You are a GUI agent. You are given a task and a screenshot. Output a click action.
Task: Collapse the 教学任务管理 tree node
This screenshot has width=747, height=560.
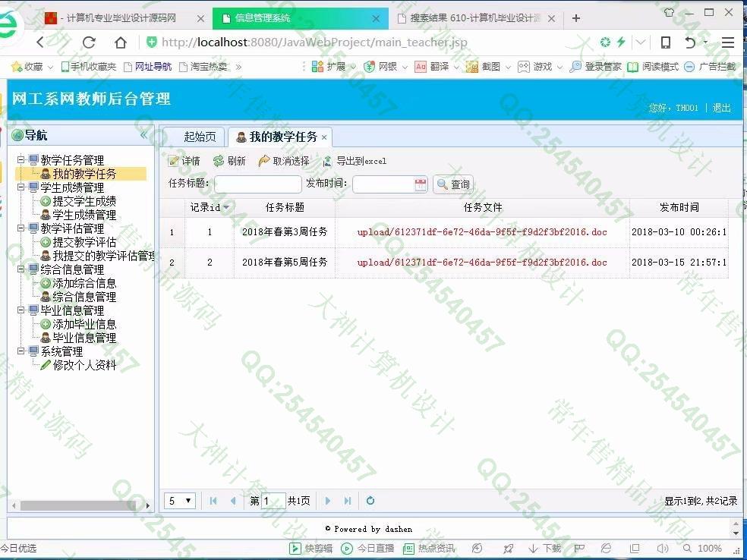coord(21,159)
